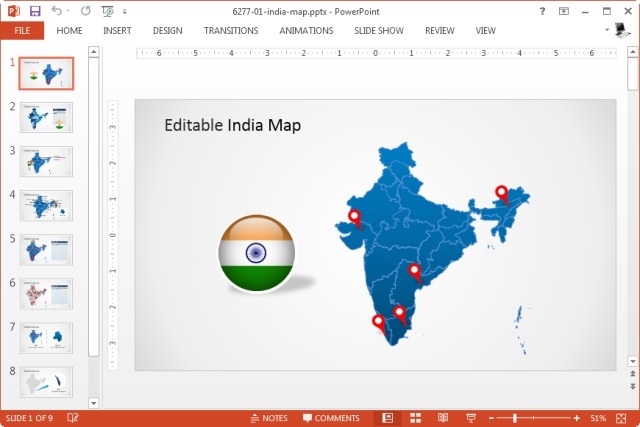The height and width of the screenshot is (427, 640).
Task: Click slide editor scroll down arrow
Action: 633,361
